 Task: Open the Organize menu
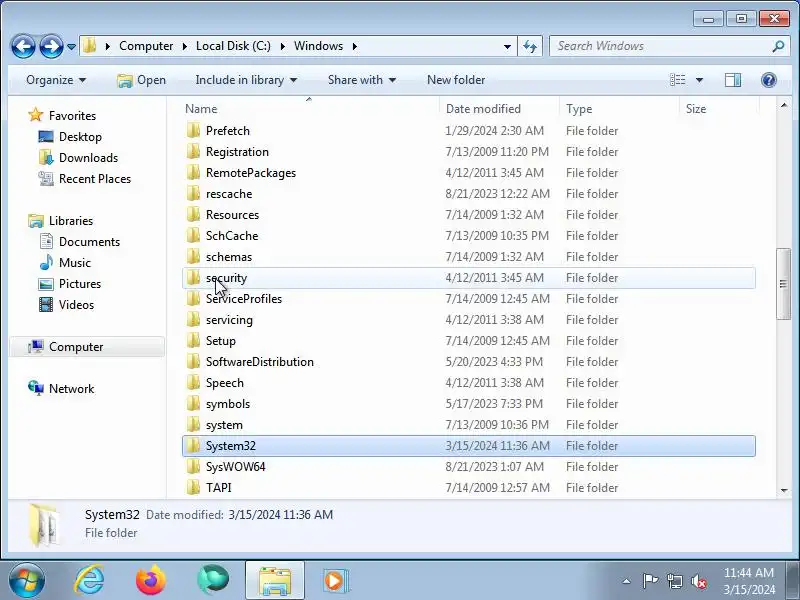pyautogui.click(x=56, y=80)
